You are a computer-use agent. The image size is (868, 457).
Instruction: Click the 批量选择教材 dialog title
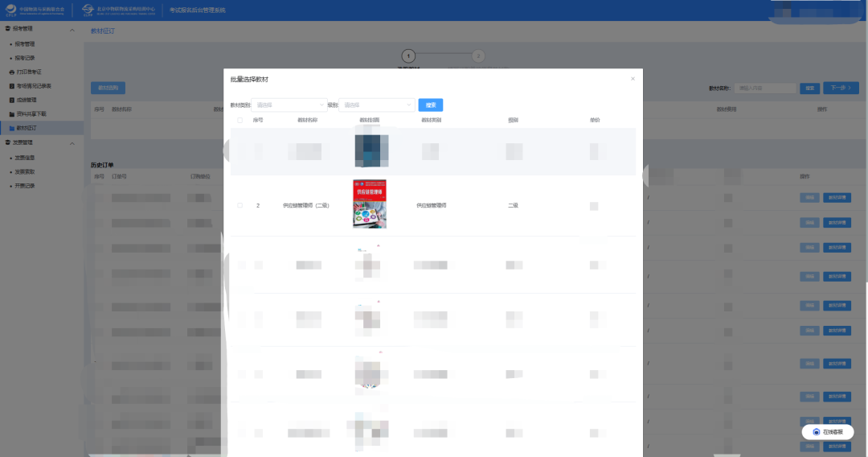(249, 79)
